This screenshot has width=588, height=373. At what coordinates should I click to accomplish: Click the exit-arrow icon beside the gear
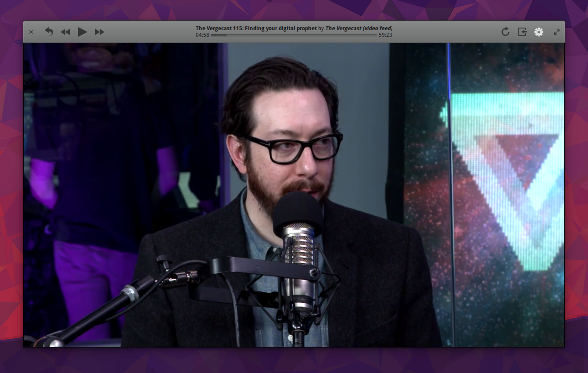click(522, 32)
